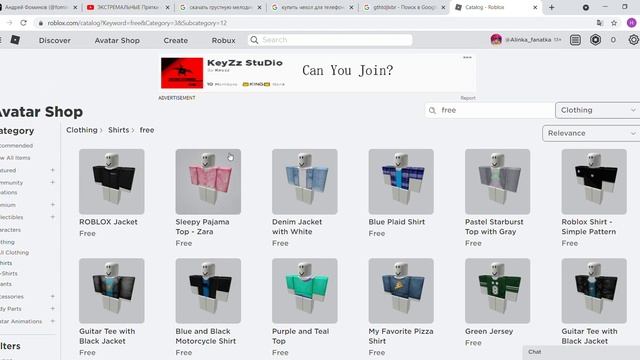The image size is (640, 360).
Task: Click the browser address bar URL
Action: (x=137, y=23)
